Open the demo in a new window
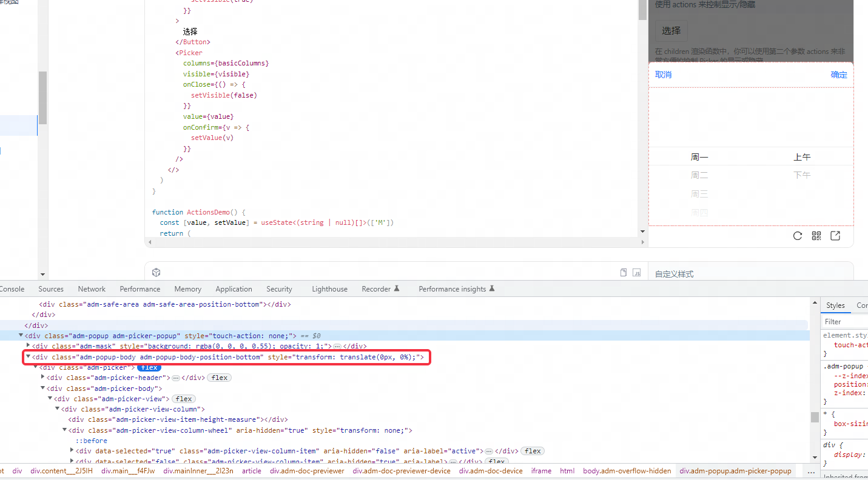This screenshot has width=868, height=480. [835, 236]
